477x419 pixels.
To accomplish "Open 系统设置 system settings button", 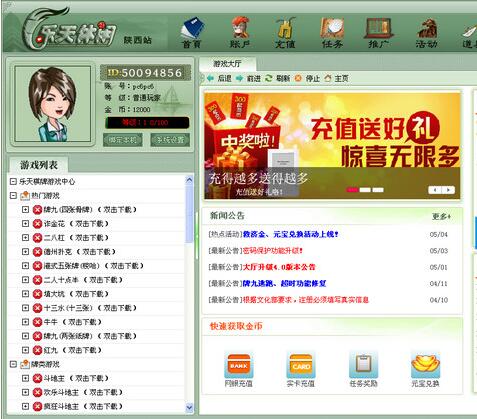I will click(x=170, y=140).
